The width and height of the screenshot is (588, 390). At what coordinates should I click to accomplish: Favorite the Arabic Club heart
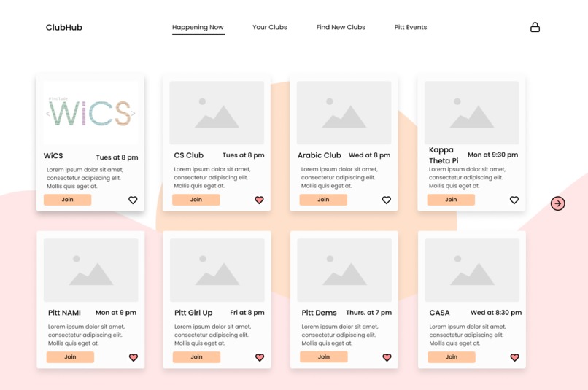tap(386, 200)
